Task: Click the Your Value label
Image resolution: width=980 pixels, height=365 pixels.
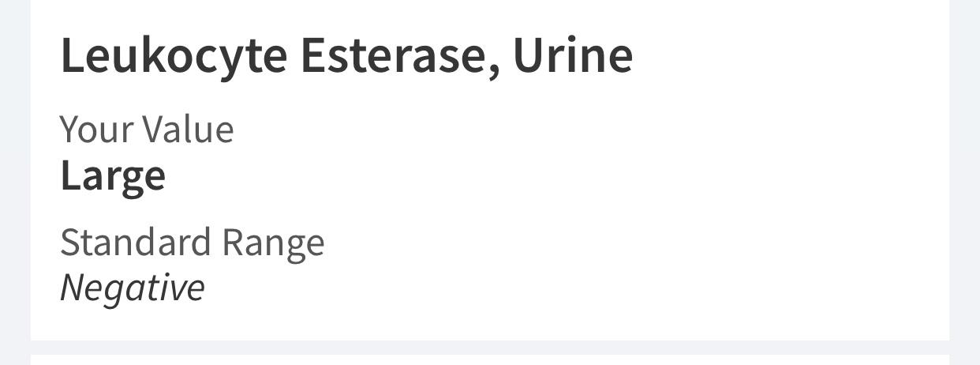Action: (x=147, y=129)
